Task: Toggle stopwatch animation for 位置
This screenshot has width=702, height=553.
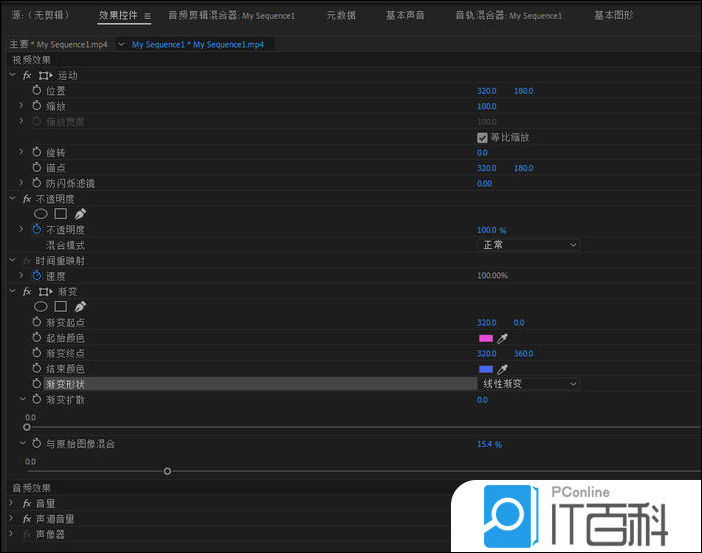Action: (x=37, y=90)
